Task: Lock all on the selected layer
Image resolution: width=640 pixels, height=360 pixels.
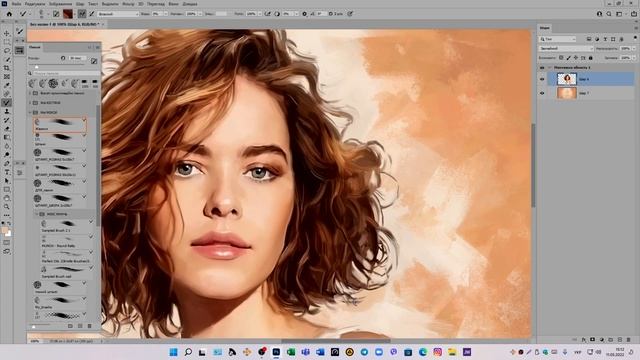Action: coord(591,58)
